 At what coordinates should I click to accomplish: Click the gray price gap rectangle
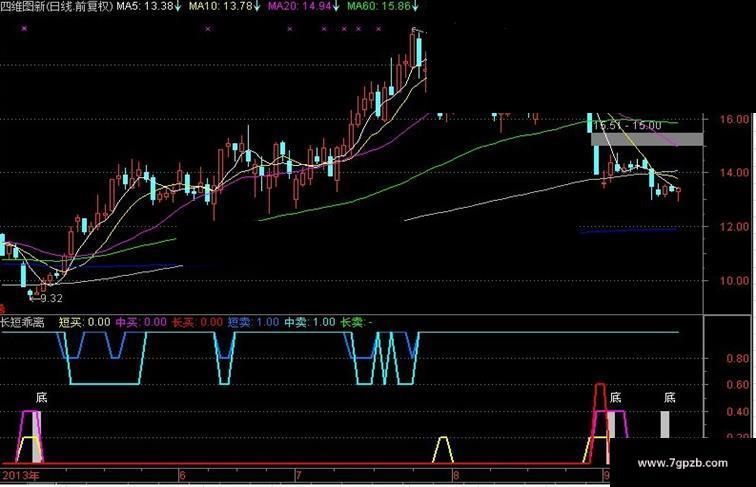pos(647,139)
